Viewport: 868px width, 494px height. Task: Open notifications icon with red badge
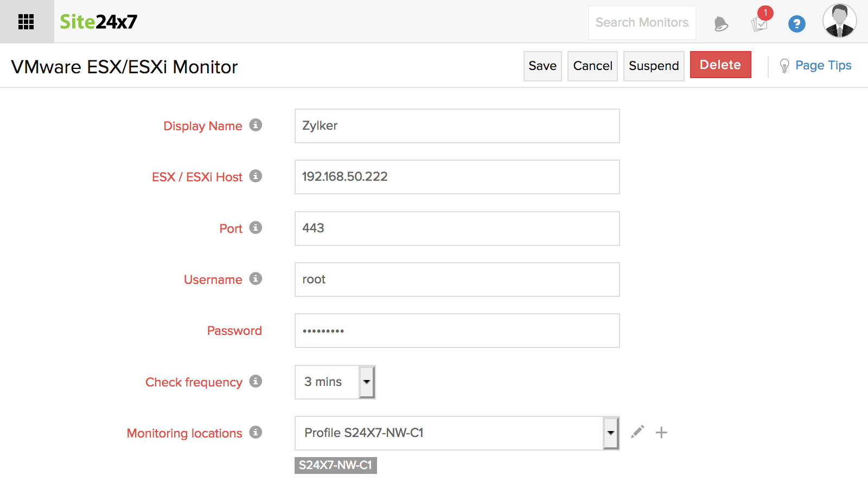[759, 23]
